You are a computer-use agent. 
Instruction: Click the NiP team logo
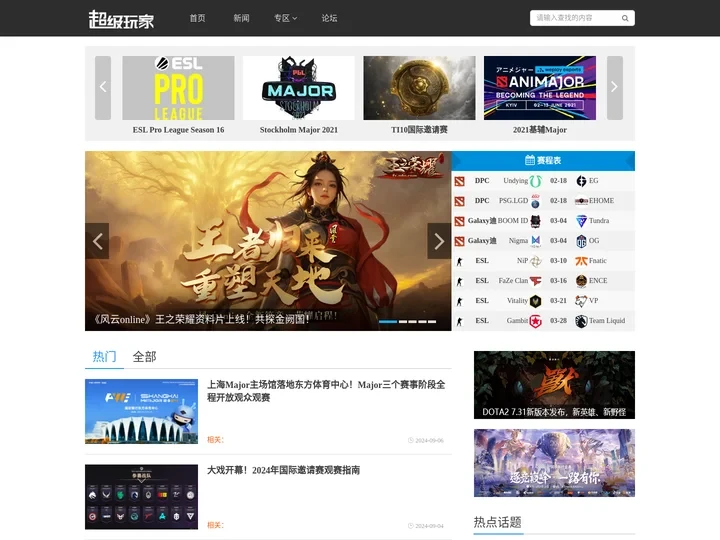[535, 261]
